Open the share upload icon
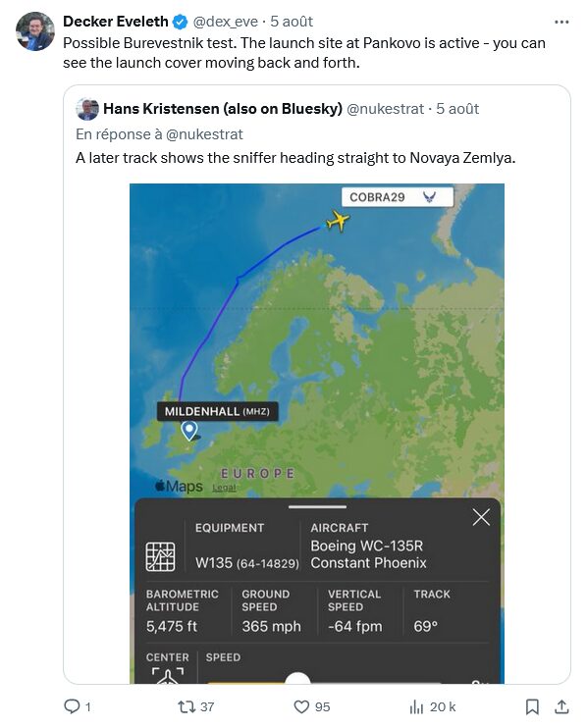The height and width of the screenshot is (728, 587). click(x=561, y=706)
